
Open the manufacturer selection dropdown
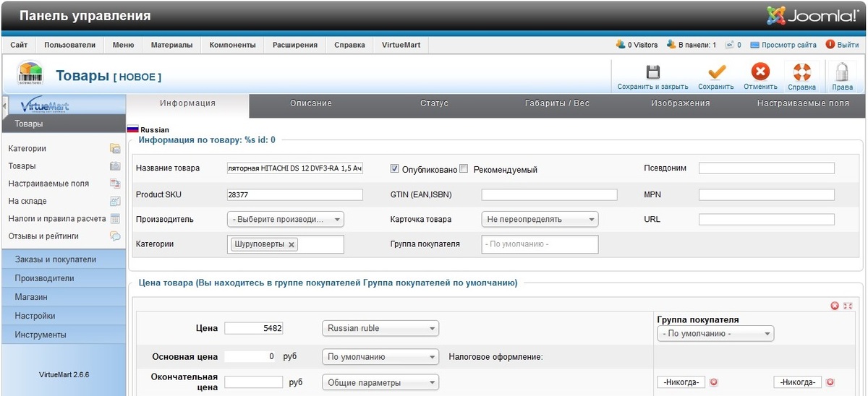(286, 219)
